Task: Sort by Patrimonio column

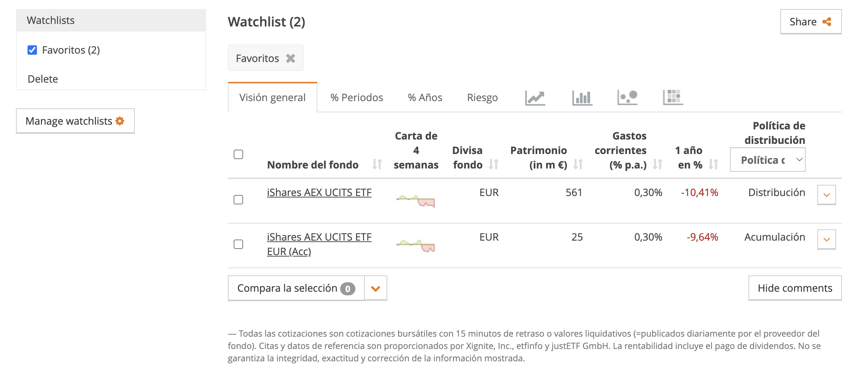Action: coord(578,164)
